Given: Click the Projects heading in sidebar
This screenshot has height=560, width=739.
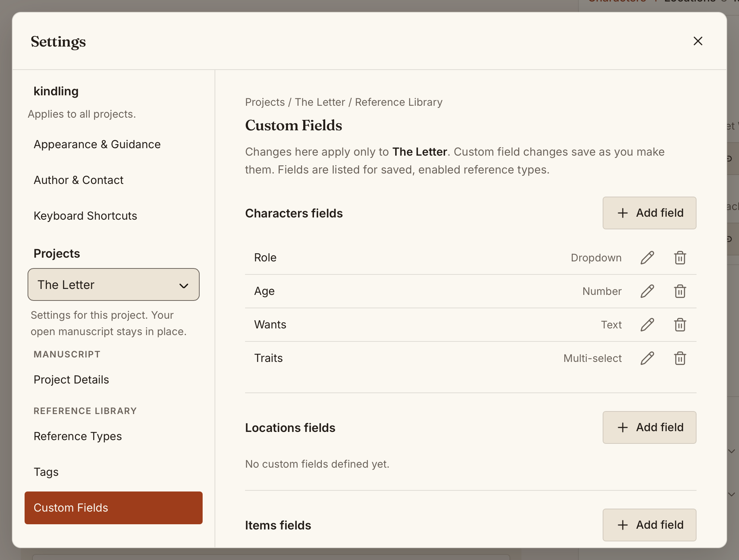Looking at the screenshot, I should [57, 254].
